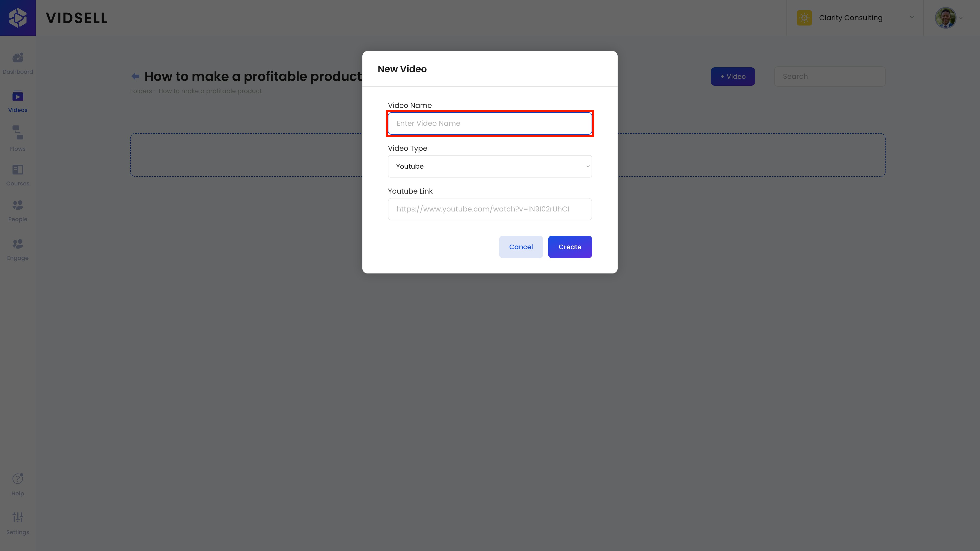This screenshot has width=980, height=551.
Task: Open the People sidebar icon
Action: 18,205
